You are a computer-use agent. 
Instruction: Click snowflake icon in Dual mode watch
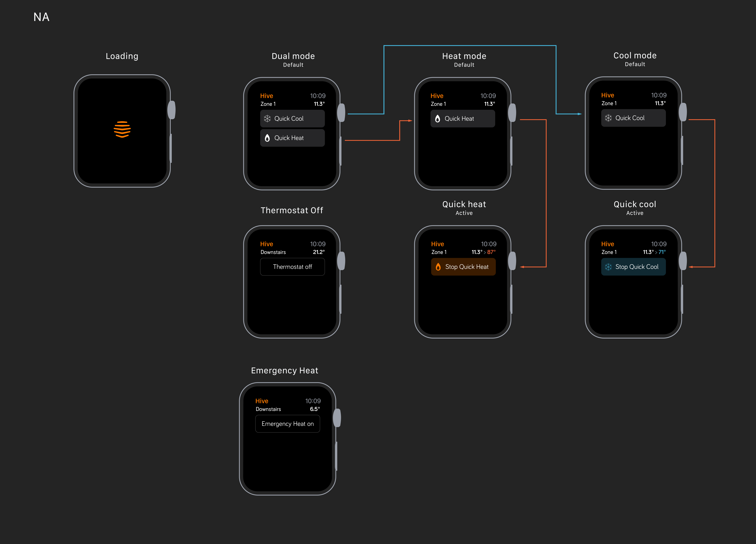click(x=267, y=119)
